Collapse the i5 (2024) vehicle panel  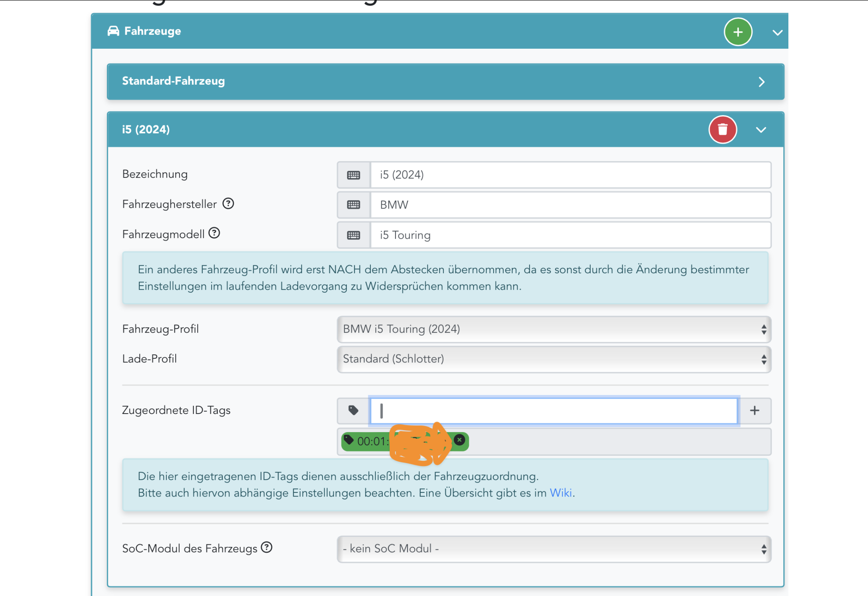[761, 130]
